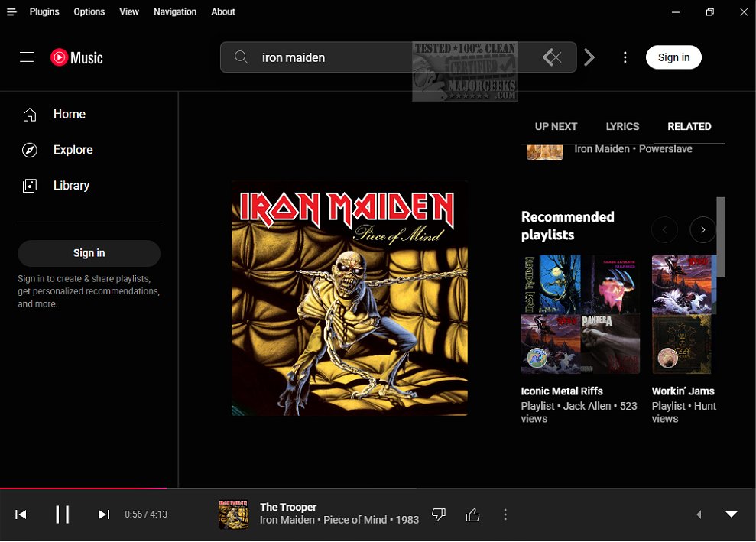Image resolution: width=756 pixels, height=542 pixels.
Task: Click the forward arrow beside the search bar
Action: pyautogui.click(x=589, y=57)
